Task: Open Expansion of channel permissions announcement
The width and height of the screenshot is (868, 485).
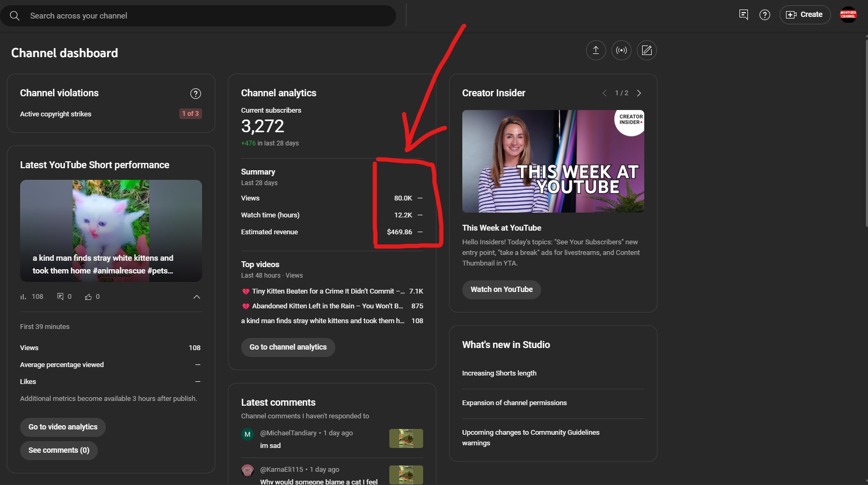Action: tap(514, 402)
